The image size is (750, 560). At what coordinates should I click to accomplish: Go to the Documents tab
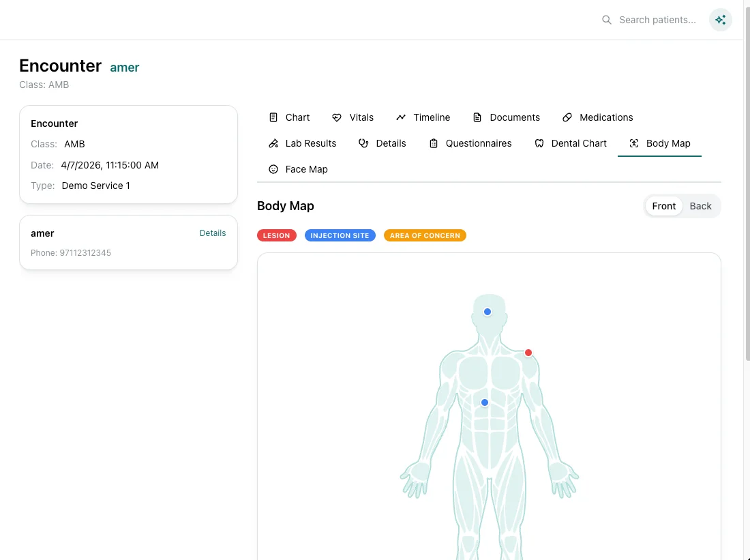tap(507, 117)
